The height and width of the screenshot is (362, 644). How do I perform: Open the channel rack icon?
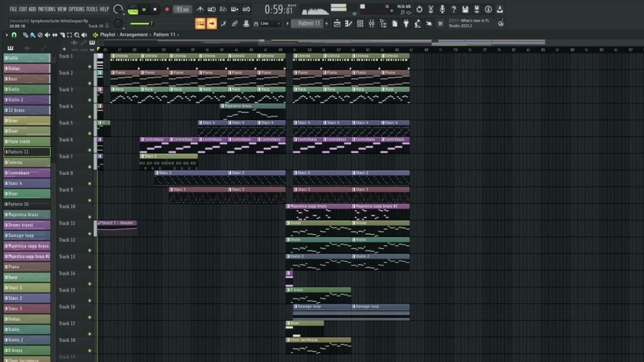pyautogui.click(x=360, y=24)
